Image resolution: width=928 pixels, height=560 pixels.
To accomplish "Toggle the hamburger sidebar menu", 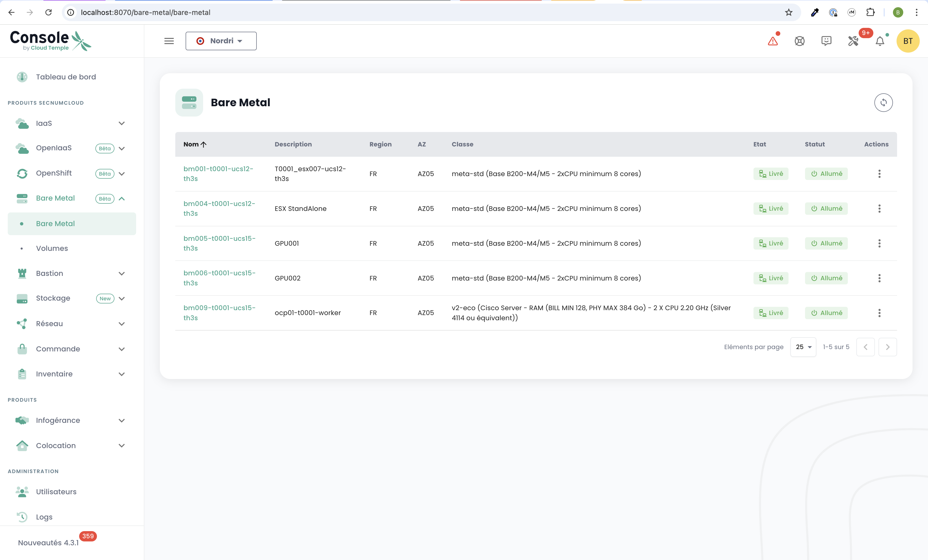I will 169,41.
